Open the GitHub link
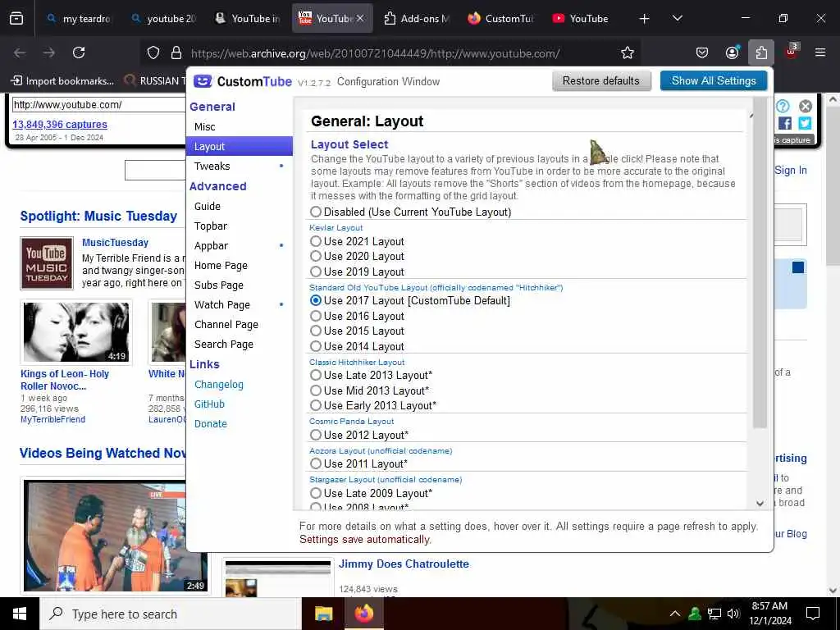Viewport: 840px width, 630px height. click(x=209, y=404)
